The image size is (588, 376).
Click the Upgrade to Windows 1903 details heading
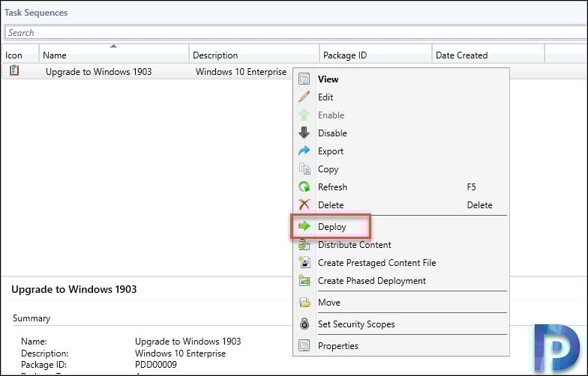[x=73, y=289]
